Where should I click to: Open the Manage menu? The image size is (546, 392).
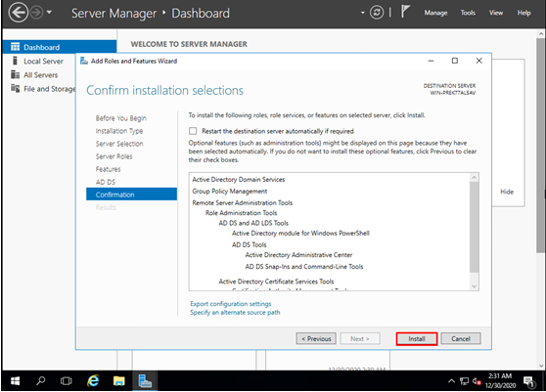pyautogui.click(x=435, y=13)
